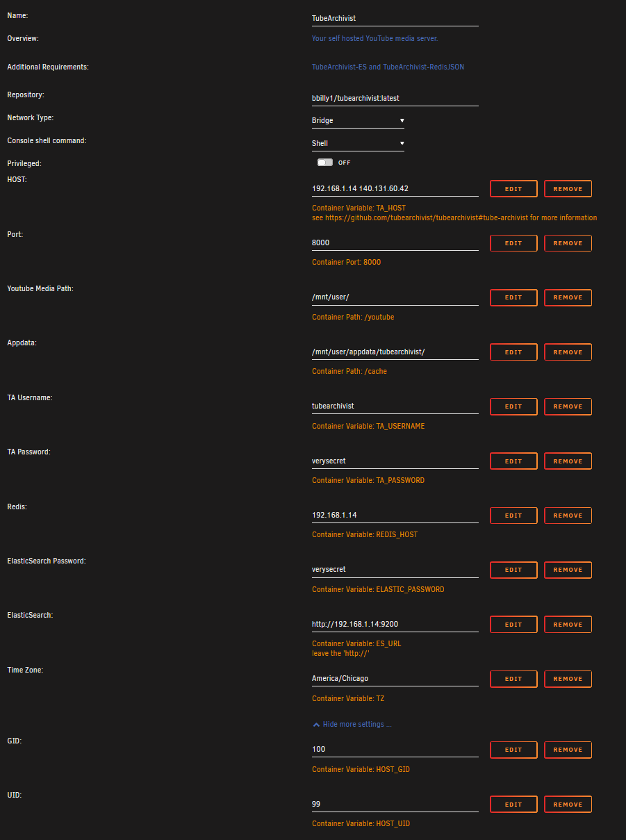Image resolution: width=626 pixels, height=840 pixels.
Task: Click the 'Container Variable: TA_PASSWORD' text
Action: (368, 480)
